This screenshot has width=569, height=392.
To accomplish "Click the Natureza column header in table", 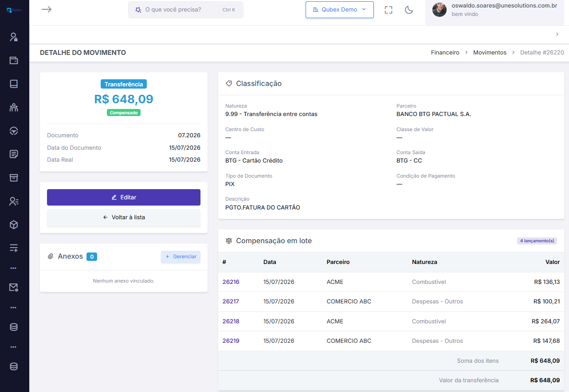I will (424, 262).
